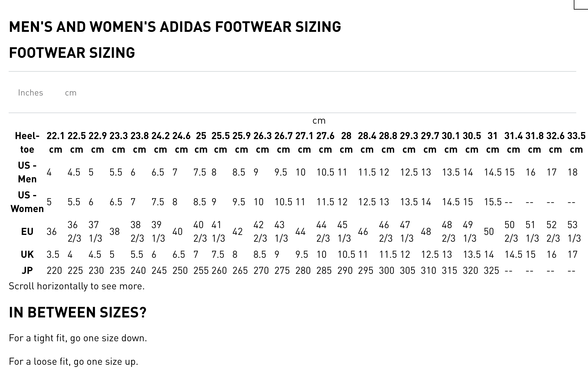Select the US - Men row label
The height and width of the screenshot is (374, 588).
click(x=27, y=172)
